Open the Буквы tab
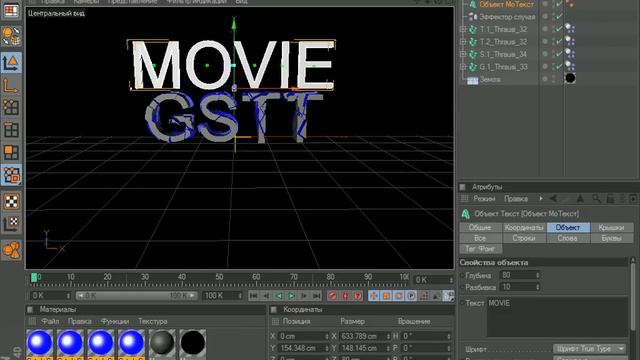The image size is (640, 360). pyautogui.click(x=611, y=238)
